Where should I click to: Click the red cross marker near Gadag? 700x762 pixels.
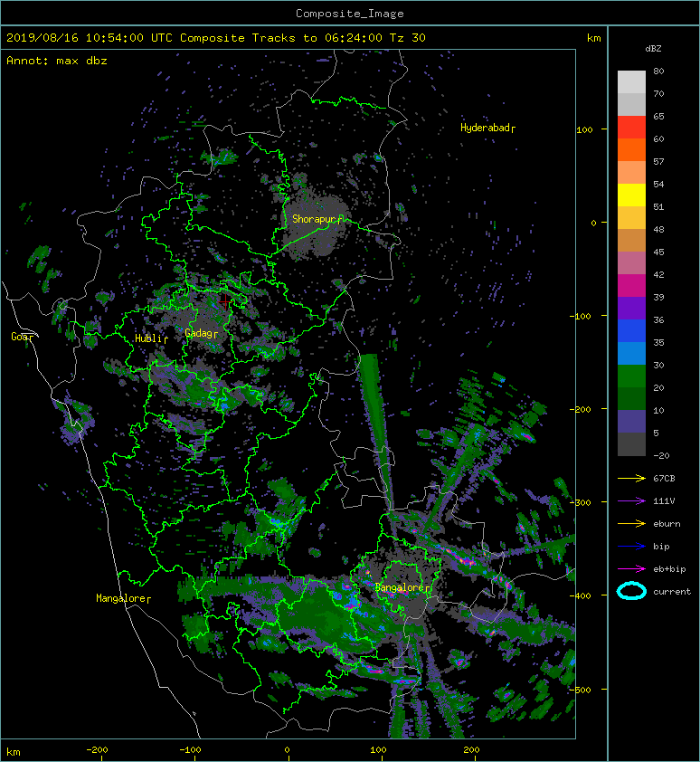click(225, 301)
